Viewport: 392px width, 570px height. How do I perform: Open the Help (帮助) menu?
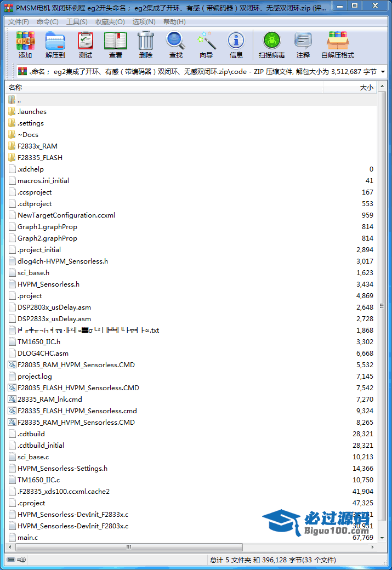click(174, 22)
